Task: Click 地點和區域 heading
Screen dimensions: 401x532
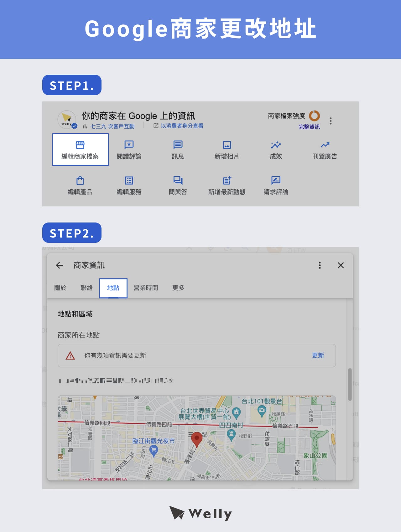Action: point(75,314)
